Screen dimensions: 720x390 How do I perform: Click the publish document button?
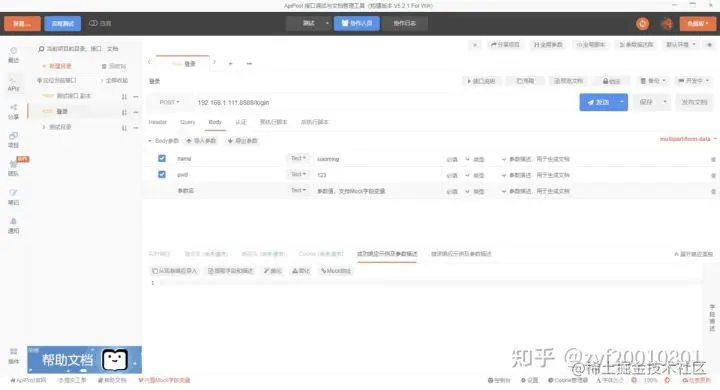pyautogui.click(x=694, y=102)
